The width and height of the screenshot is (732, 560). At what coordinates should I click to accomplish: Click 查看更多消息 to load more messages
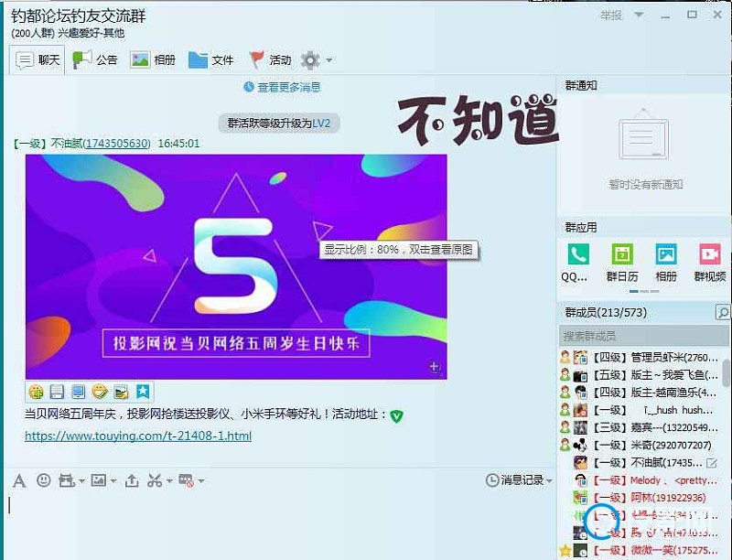(282, 87)
